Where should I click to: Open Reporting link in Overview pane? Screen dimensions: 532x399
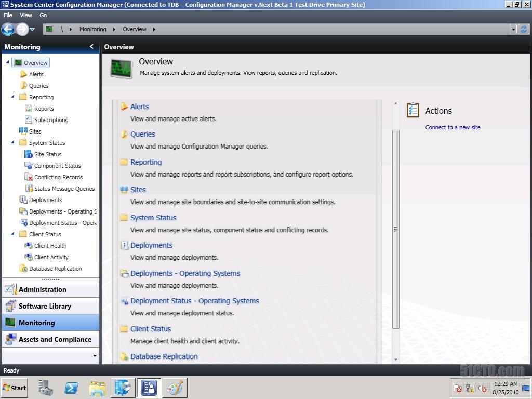[x=146, y=162]
